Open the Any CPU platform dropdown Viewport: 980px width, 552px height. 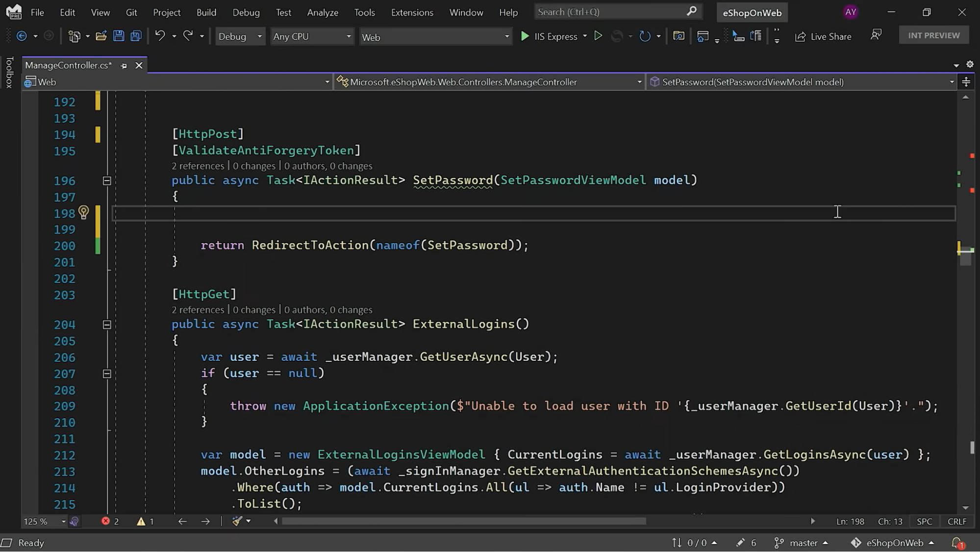[x=311, y=37]
